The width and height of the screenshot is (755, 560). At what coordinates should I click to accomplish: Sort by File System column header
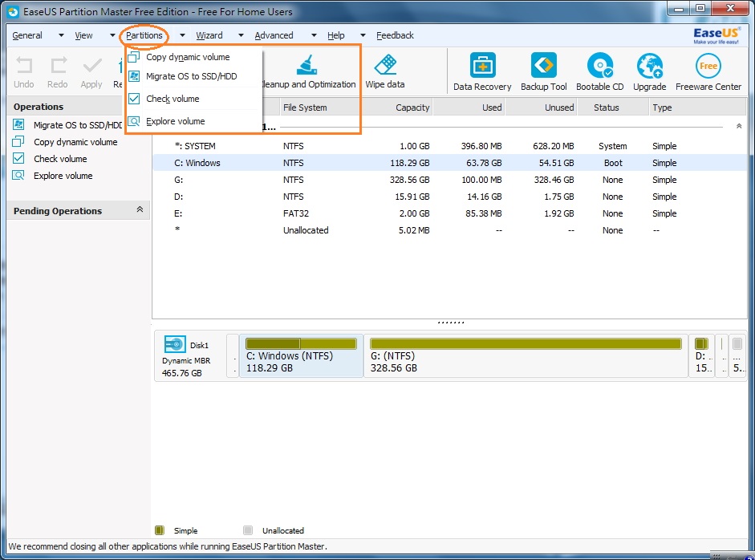click(319, 108)
